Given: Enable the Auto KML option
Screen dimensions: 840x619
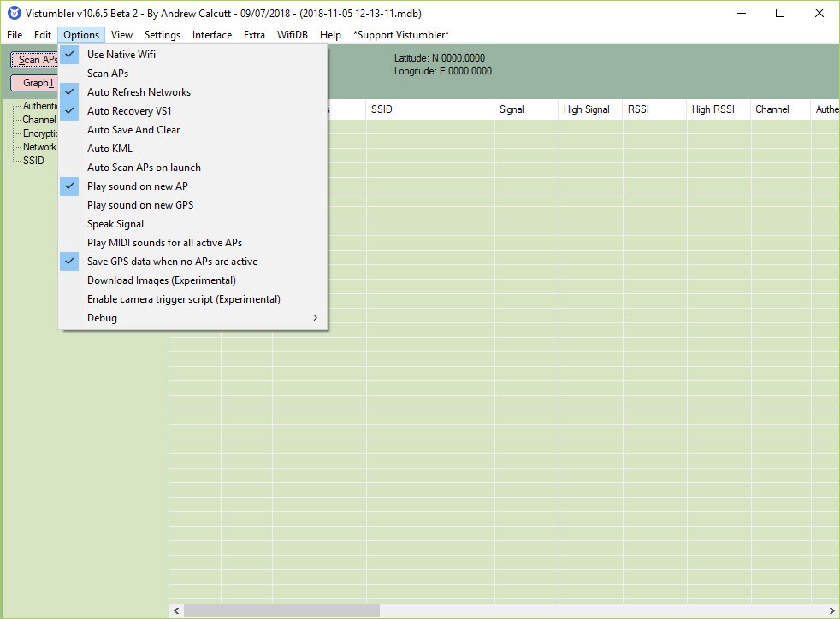Looking at the screenshot, I should (192, 148).
